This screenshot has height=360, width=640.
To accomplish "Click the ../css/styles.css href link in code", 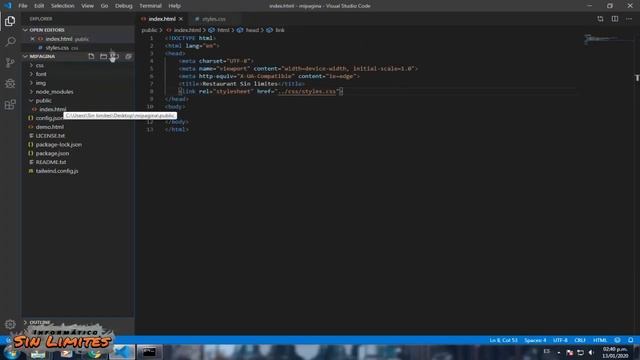I will pos(307,91).
